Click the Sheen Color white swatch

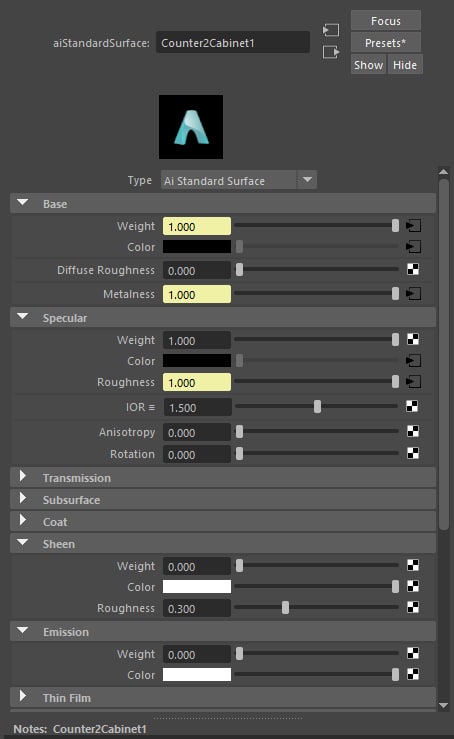pos(197,586)
